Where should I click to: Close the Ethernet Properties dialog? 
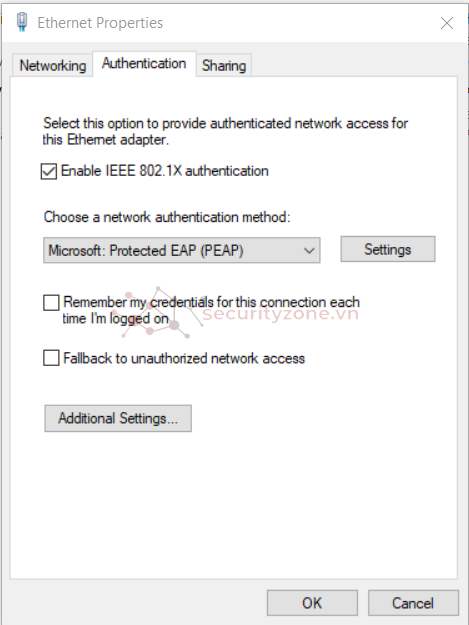[x=447, y=23]
